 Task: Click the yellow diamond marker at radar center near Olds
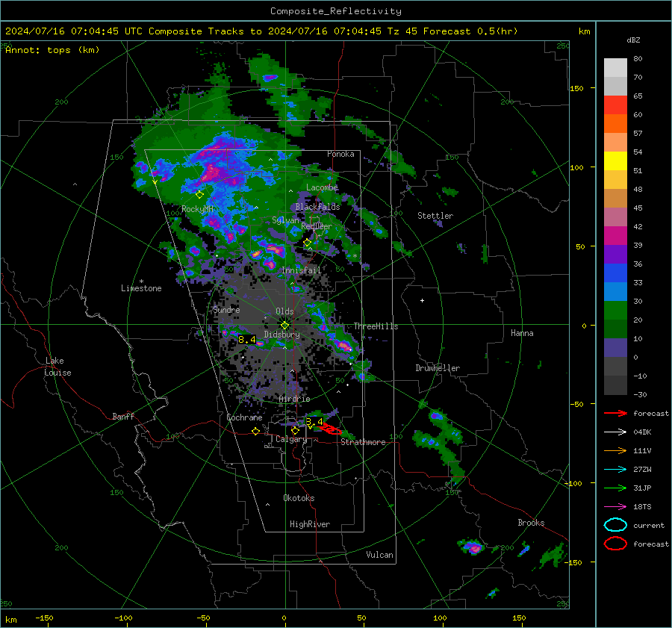(x=284, y=325)
